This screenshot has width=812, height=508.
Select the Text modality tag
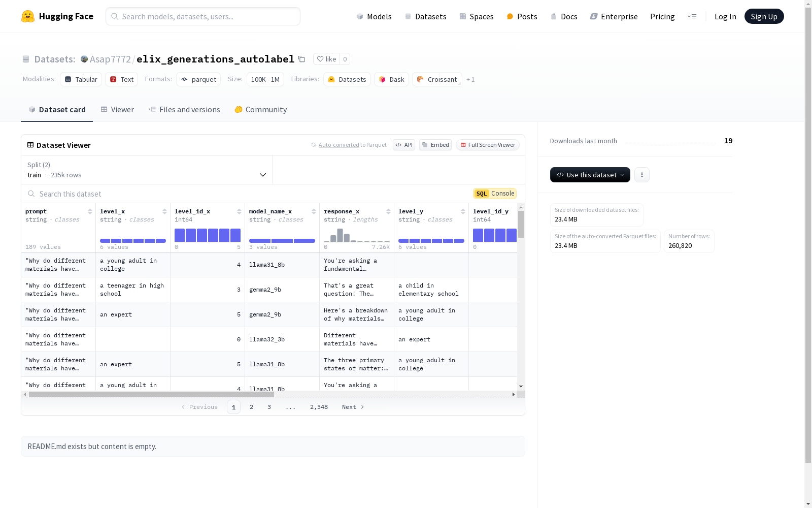(122, 79)
